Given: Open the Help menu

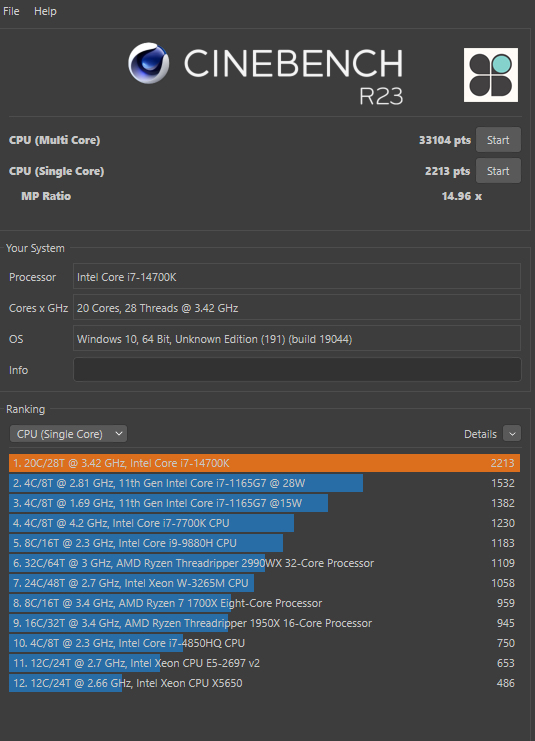Looking at the screenshot, I should (x=45, y=11).
